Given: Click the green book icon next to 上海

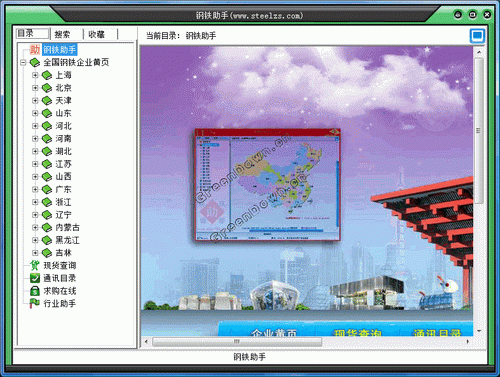Looking at the screenshot, I should 47,75.
